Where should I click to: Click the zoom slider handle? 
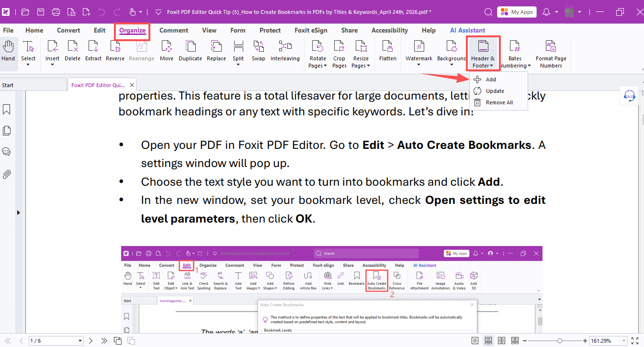(x=560, y=341)
